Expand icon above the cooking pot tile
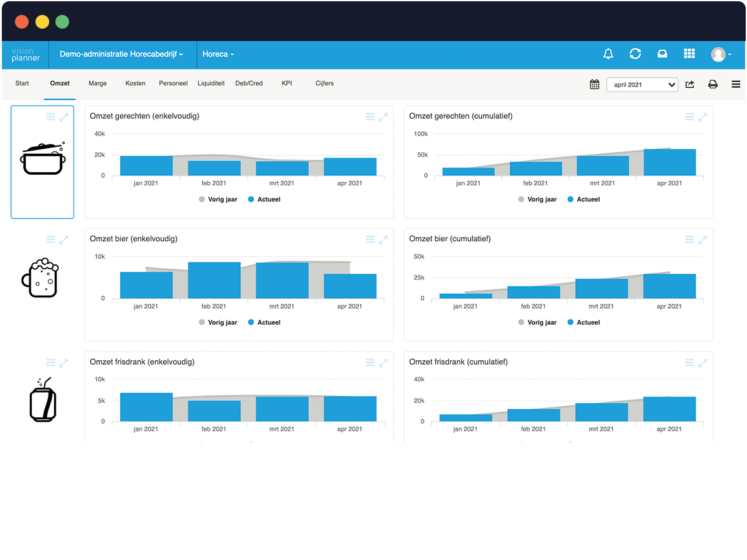 coord(63,116)
